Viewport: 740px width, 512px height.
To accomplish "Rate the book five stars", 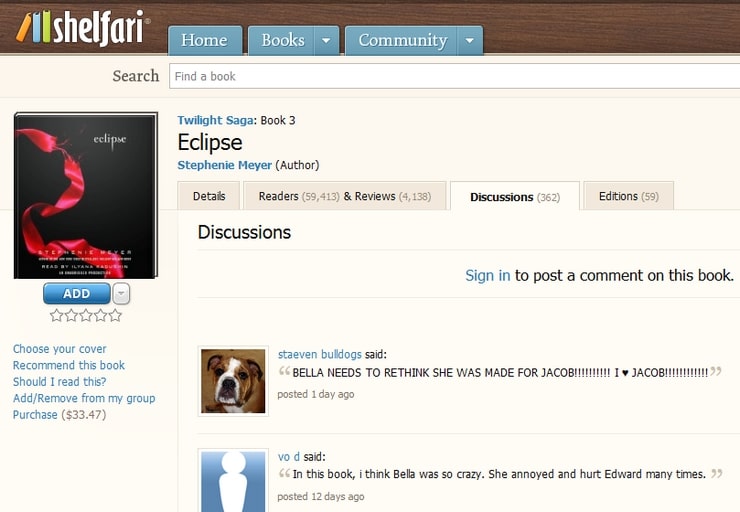I will point(115,315).
